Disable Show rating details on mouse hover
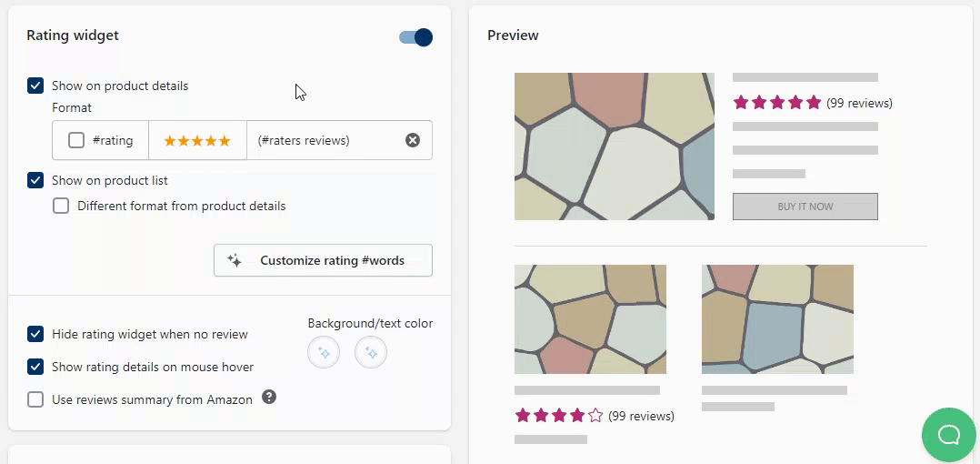 tap(35, 367)
